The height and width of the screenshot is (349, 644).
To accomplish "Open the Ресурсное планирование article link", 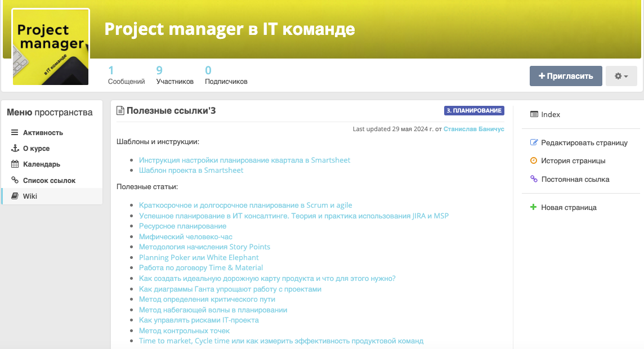I will 182,226.
